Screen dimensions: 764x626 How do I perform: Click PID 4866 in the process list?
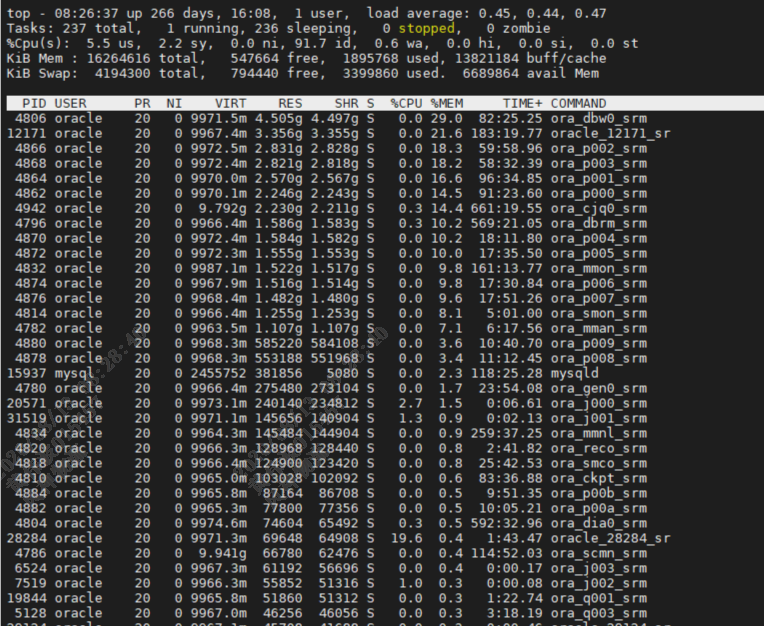[x=30, y=149]
